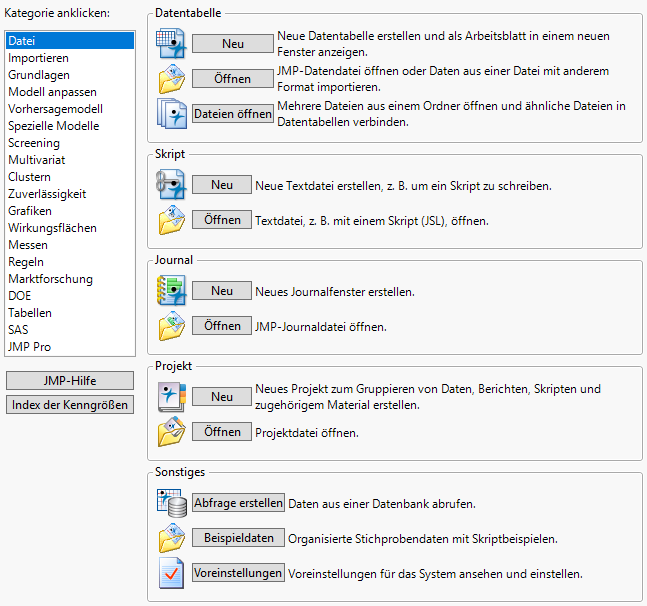The width and height of the screenshot is (647, 606).
Task: Click the new data table icon
Action: point(171,43)
